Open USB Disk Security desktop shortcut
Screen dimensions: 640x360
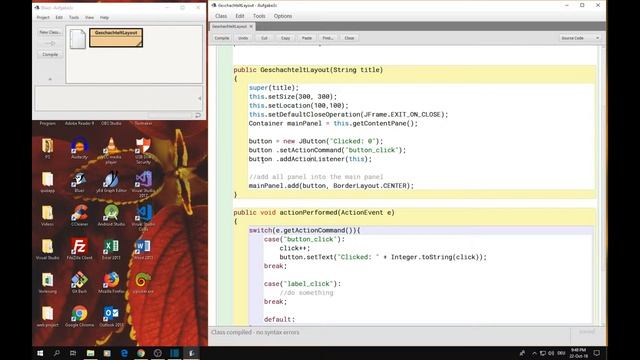(143, 150)
